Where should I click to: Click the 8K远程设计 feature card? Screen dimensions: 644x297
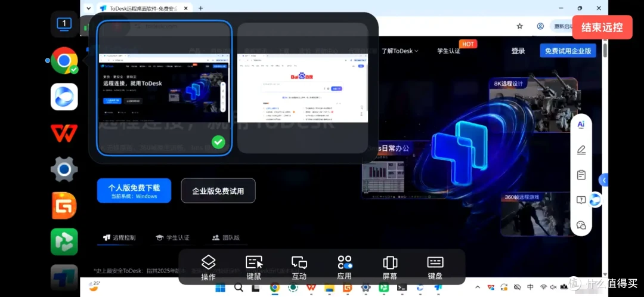[x=533, y=105]
